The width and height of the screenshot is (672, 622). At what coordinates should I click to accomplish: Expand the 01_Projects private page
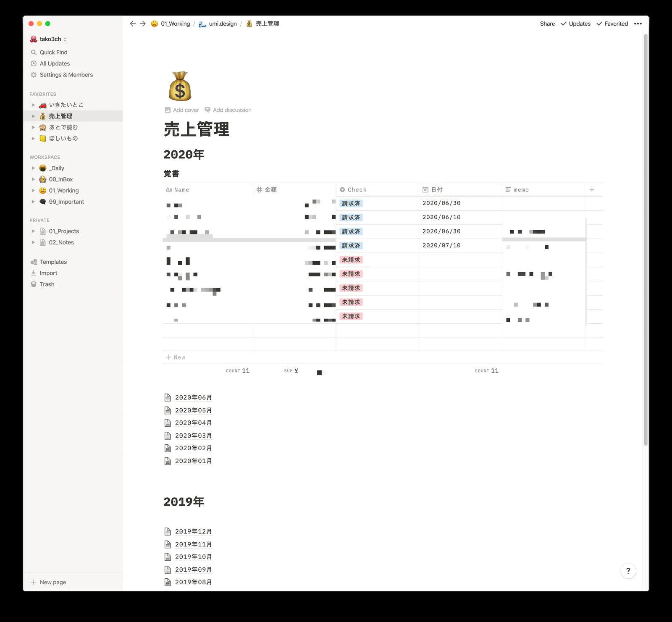[x=33, y=231]
